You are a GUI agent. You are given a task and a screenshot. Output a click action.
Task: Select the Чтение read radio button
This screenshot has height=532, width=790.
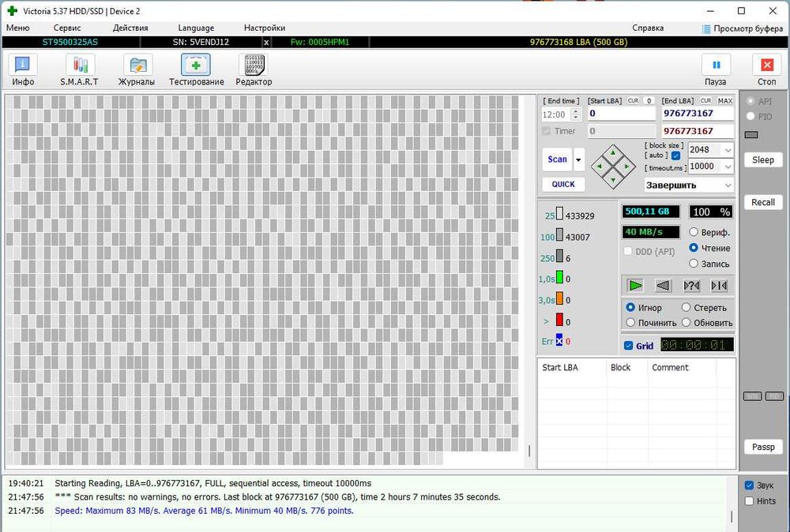694,248
